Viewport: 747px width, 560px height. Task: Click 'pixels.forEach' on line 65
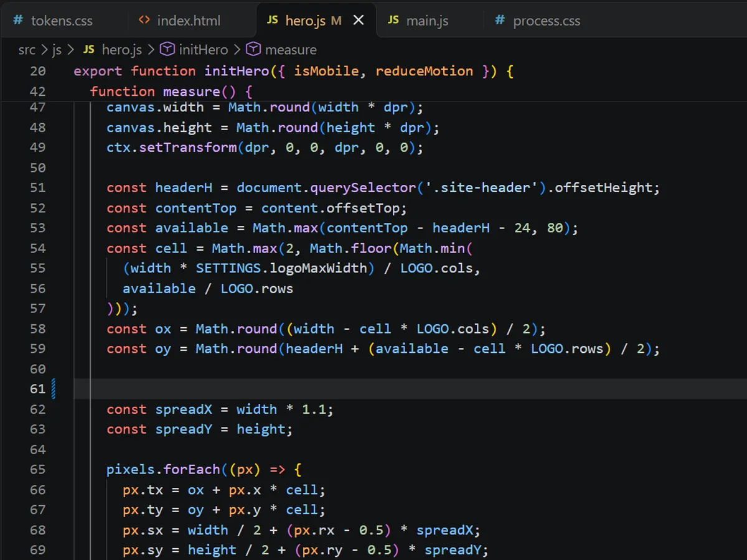point(163,469)
